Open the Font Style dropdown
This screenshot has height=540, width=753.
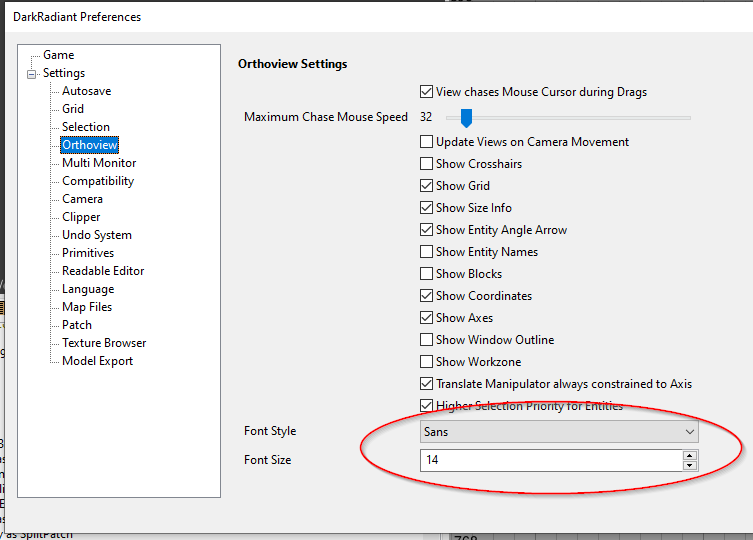558,432
